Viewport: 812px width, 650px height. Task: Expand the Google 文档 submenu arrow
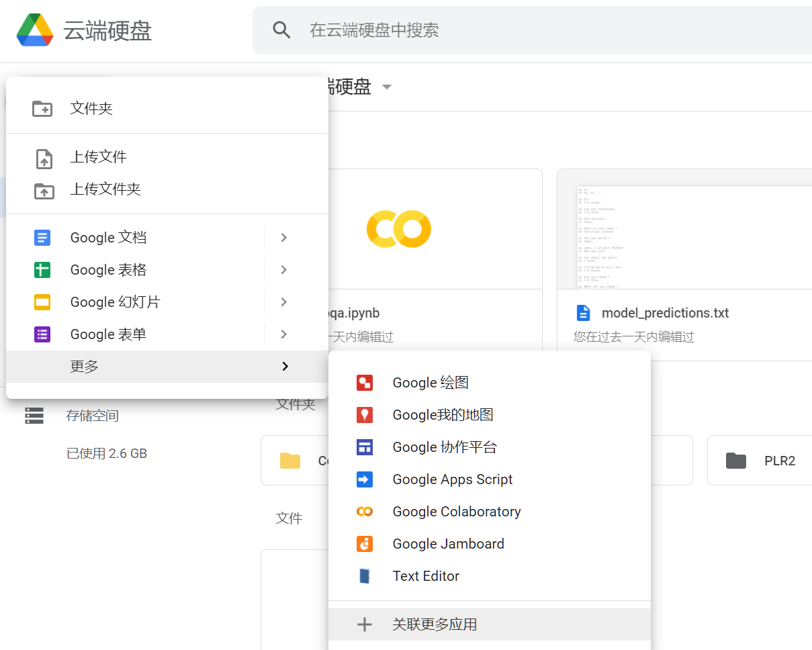point(284,238)
